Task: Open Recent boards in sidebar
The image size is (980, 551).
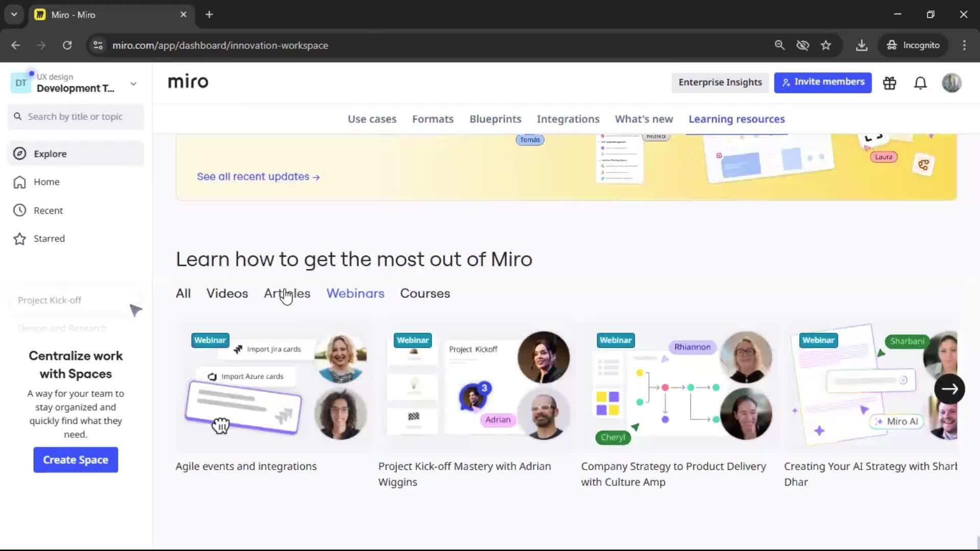Action: coord(76,210)
